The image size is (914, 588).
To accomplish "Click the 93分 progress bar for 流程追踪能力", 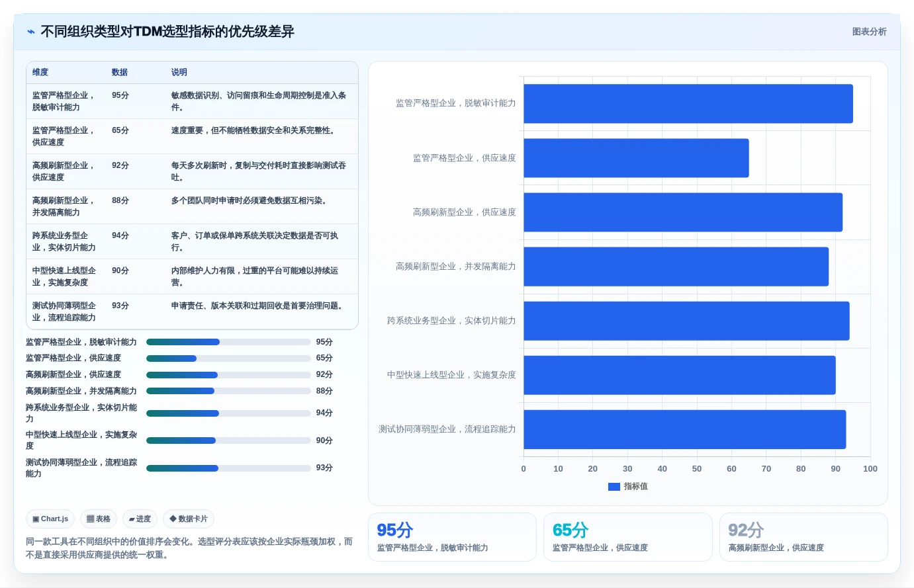I will coord(228,468).
